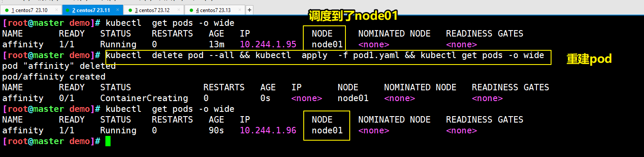Click green status dot on 23.10 tab
Screen dimensions: 644x157
7,10
